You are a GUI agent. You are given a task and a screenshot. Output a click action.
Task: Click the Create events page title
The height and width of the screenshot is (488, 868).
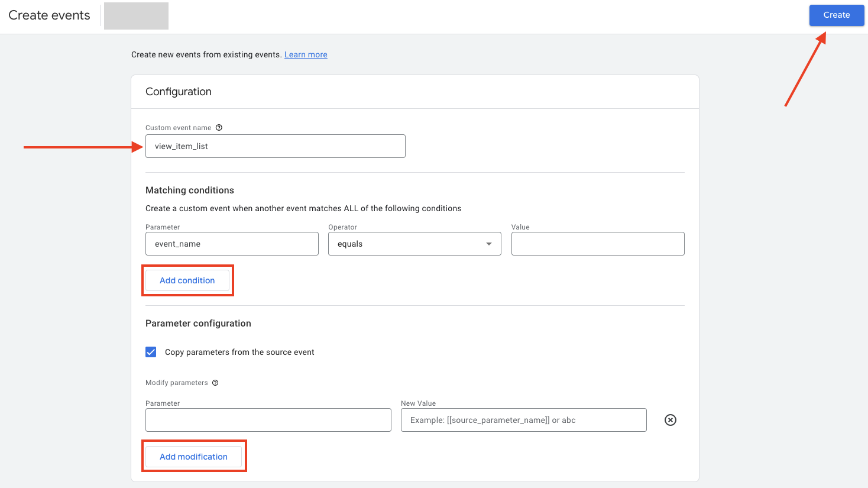click(x=50, y=15)
